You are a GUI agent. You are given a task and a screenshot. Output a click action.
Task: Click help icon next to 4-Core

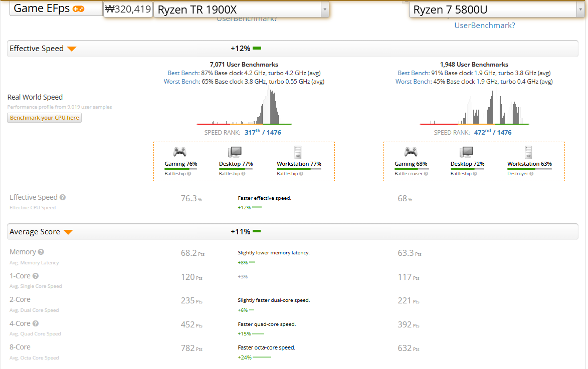point(36,323)
